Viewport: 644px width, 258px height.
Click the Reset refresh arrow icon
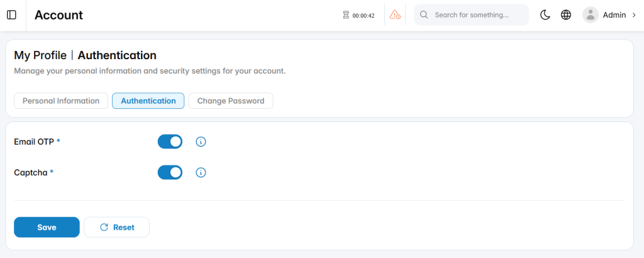104,227
